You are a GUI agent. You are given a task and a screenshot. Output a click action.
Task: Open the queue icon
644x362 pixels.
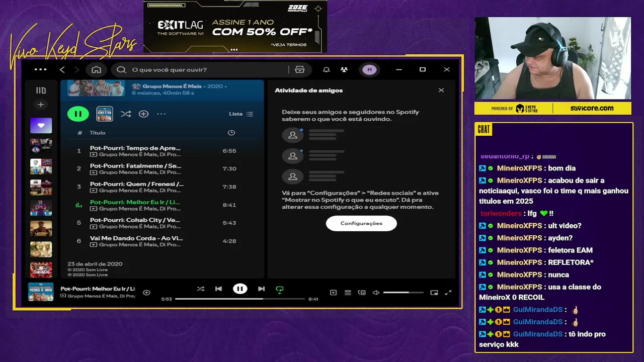348,293
